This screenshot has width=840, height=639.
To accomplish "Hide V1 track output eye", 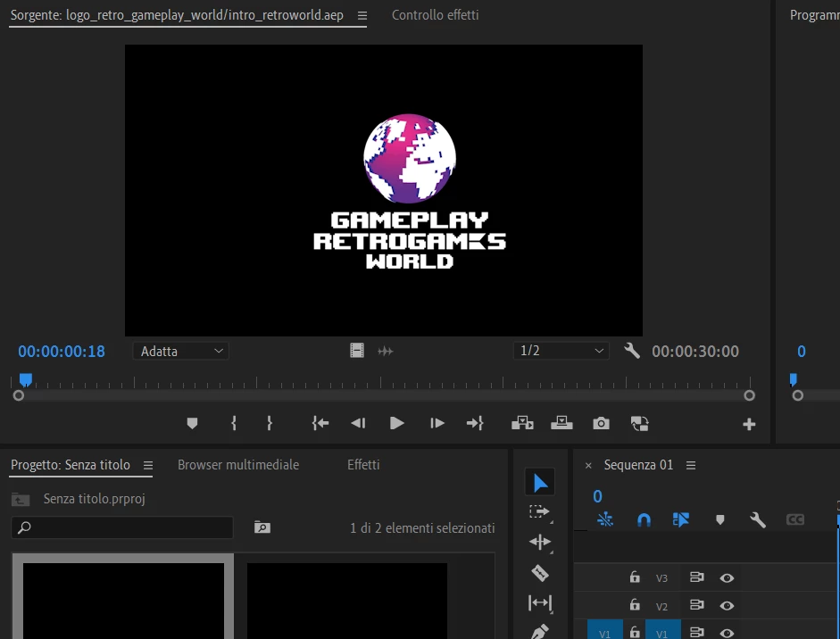I will [727, 633].
